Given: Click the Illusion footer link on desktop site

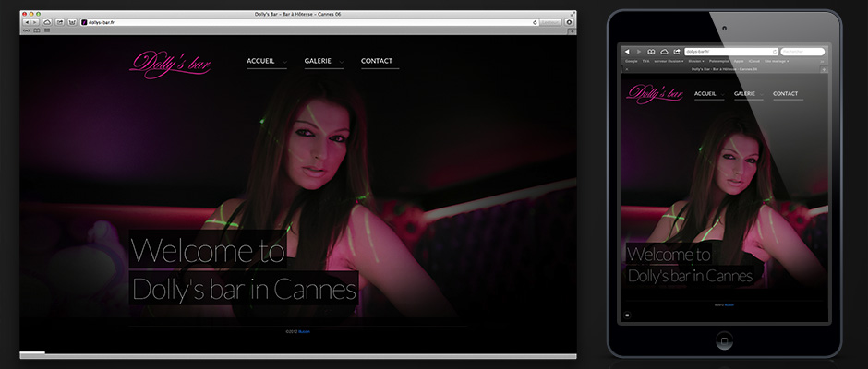Looking at the screenshot, I should point(305,332).
